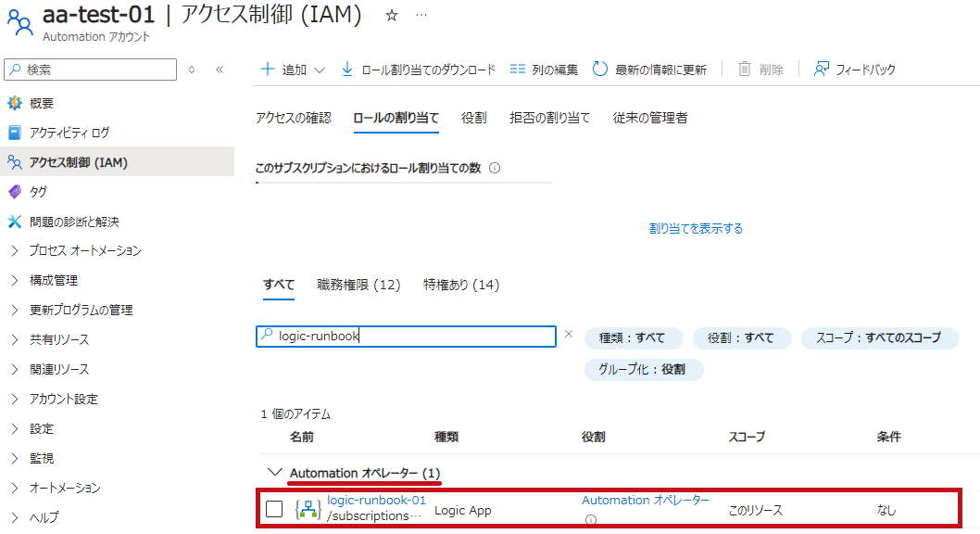The image size is (980, 534).
Task: Open the グループ化 : 役割 filter
Action: (x=643, y=370)
